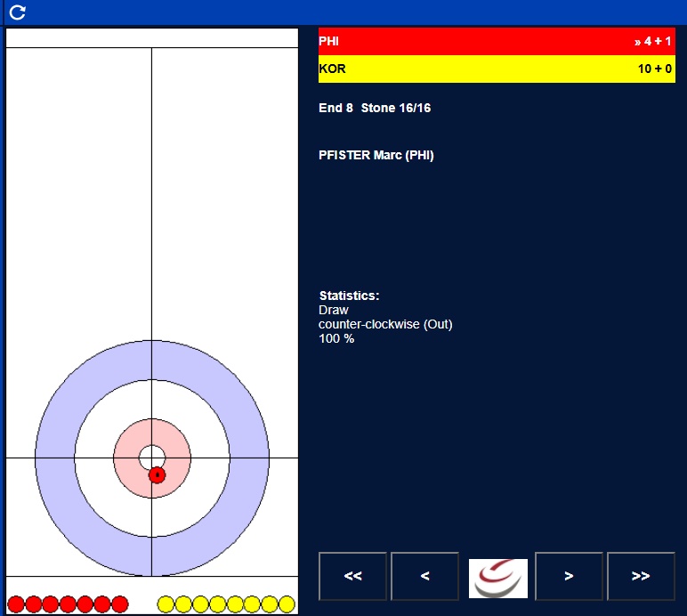Click the leftmost red stone in bottom row

(16, 604)
